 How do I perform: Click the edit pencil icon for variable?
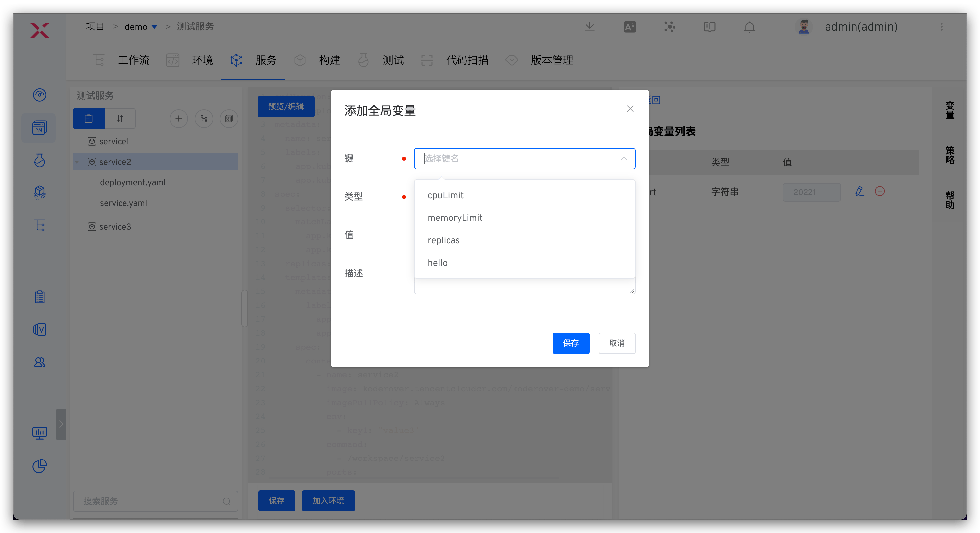click(859, 191)
